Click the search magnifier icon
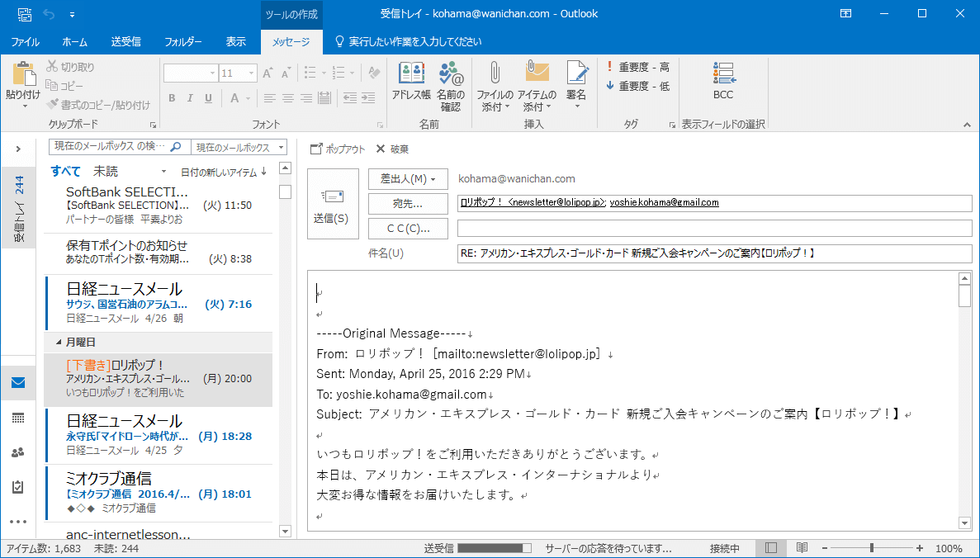The image size is (980, 558). pyautogui.click(x=176, y=146)
